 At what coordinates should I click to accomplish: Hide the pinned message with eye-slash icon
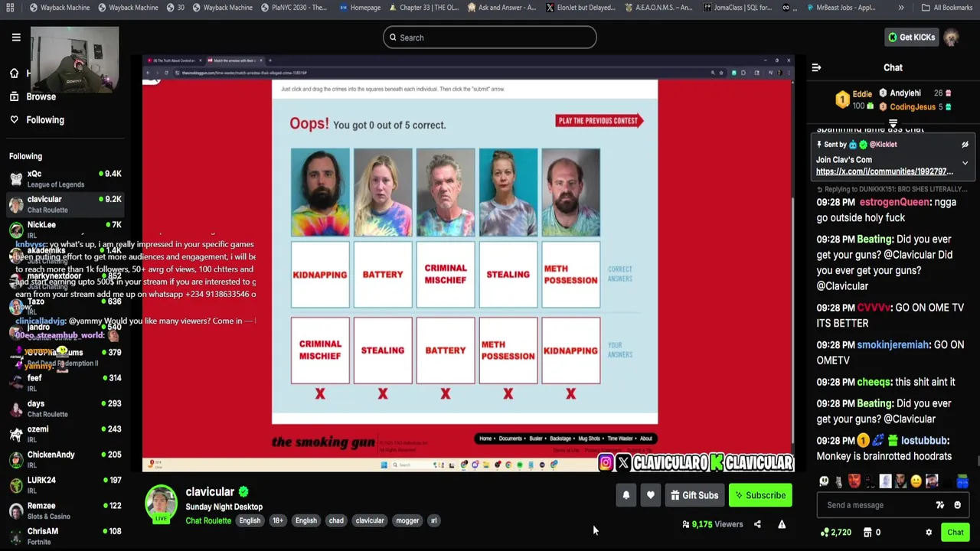click(965, 144)
